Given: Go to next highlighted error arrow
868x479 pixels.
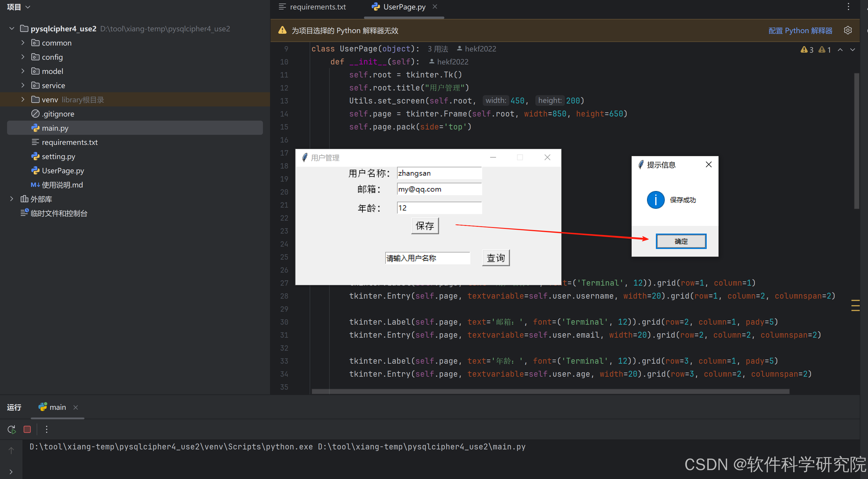Looking at the screenshot, I should (853, 50).
